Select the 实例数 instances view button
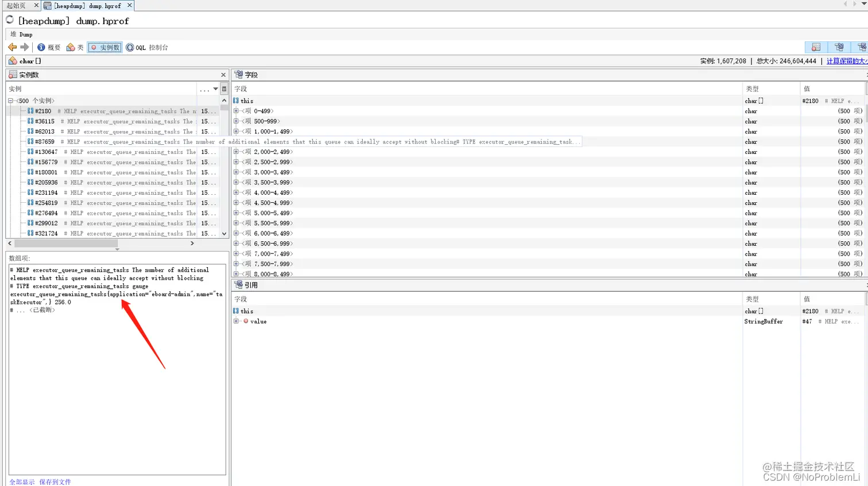 104,47
